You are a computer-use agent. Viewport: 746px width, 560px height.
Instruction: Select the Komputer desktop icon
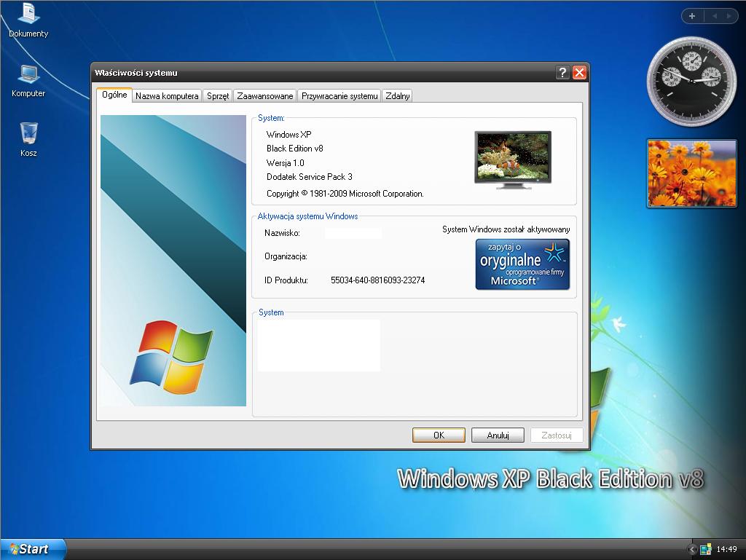(x=28, y=82)
